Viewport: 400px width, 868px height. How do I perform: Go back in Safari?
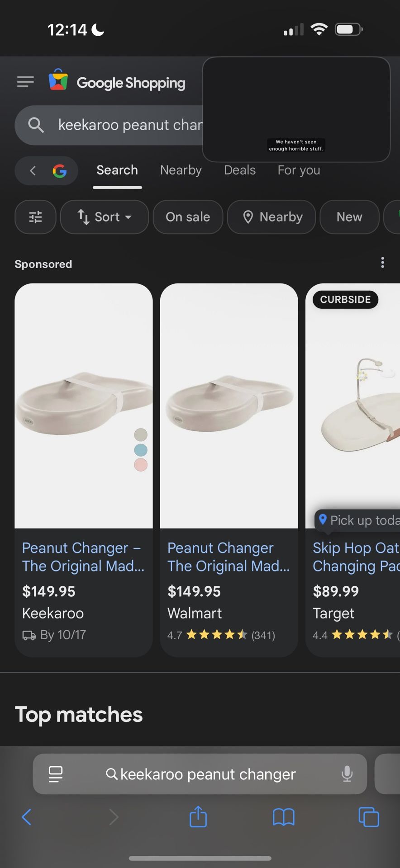pyautogui.click(x=27, y=817)
